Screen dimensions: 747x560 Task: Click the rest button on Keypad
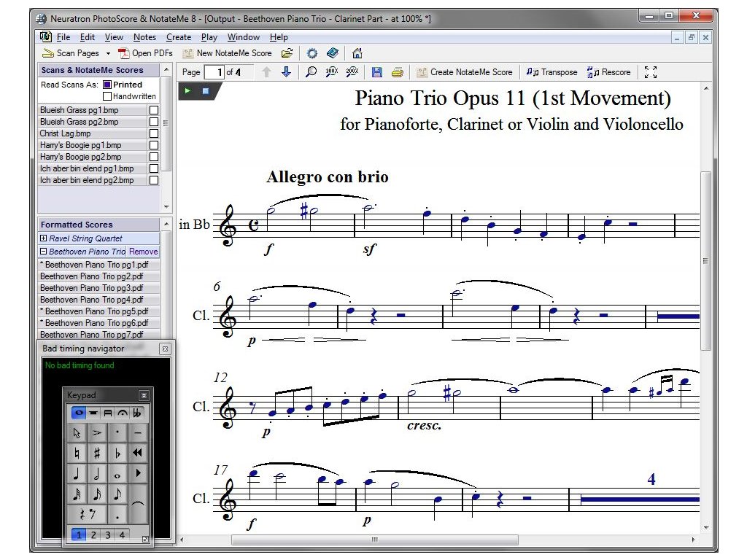(88, 514)
